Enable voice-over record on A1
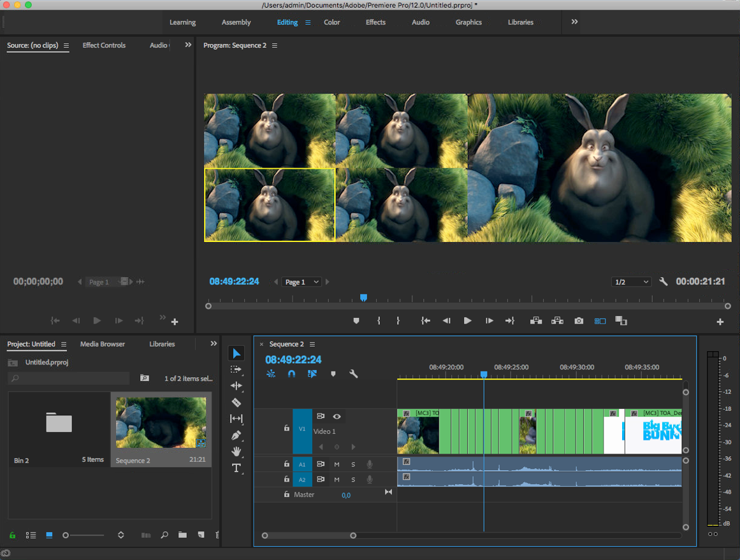The height and width of the screenshot is (560, 740). click(370, 464)
